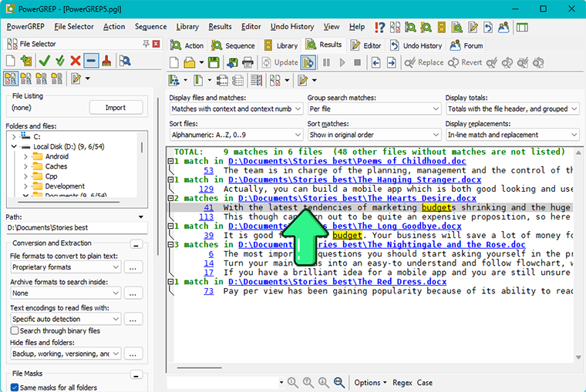The image size is (586, 392).
Task: Open the Sort files dropdown
Action: (236, 135)
